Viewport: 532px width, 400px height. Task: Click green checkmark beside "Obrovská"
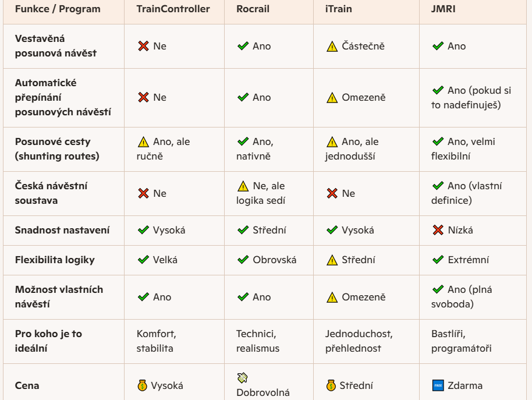coord(243,260)
